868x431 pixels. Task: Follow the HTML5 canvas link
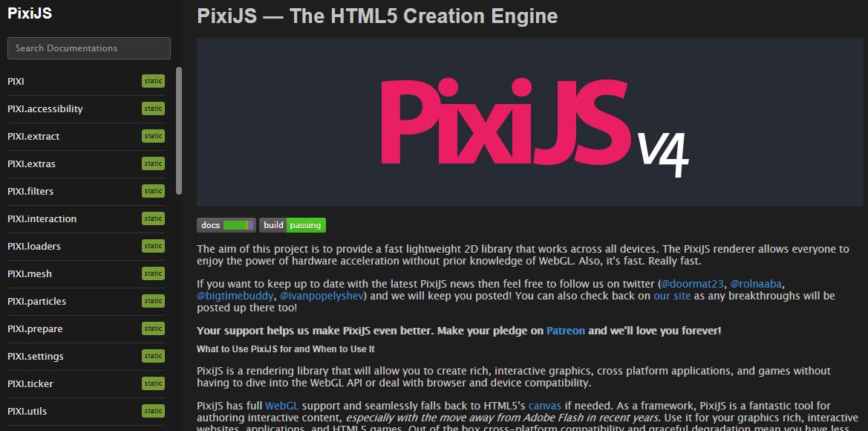545,406
